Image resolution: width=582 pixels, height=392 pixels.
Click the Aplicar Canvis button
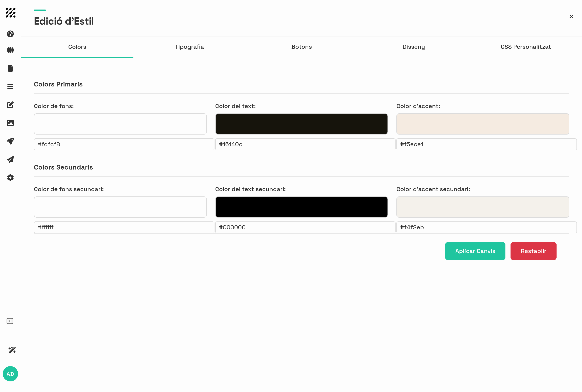(x=475, y=251)
